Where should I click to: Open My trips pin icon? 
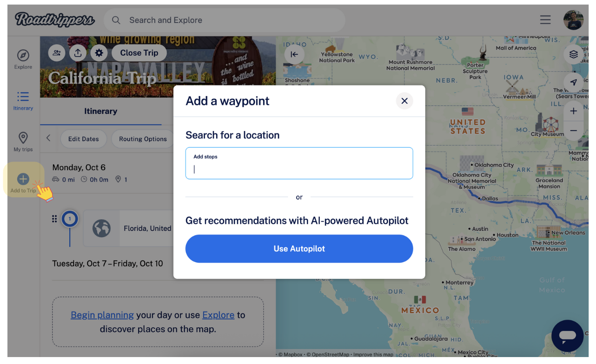click(23, 138)
